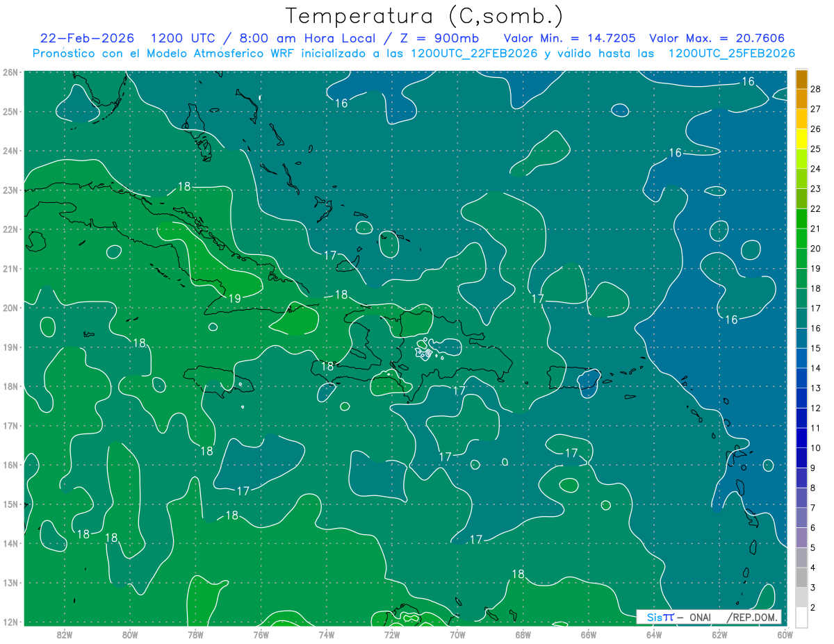Click colorbar scale number "15"
The height and width of the screenshot is (644, 834).
click(x=816, y=348)
